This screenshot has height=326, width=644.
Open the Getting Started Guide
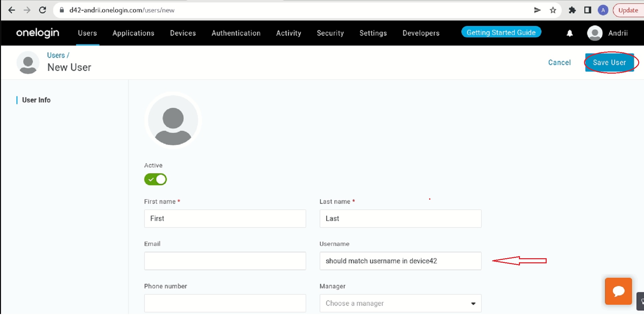[501, 33]
